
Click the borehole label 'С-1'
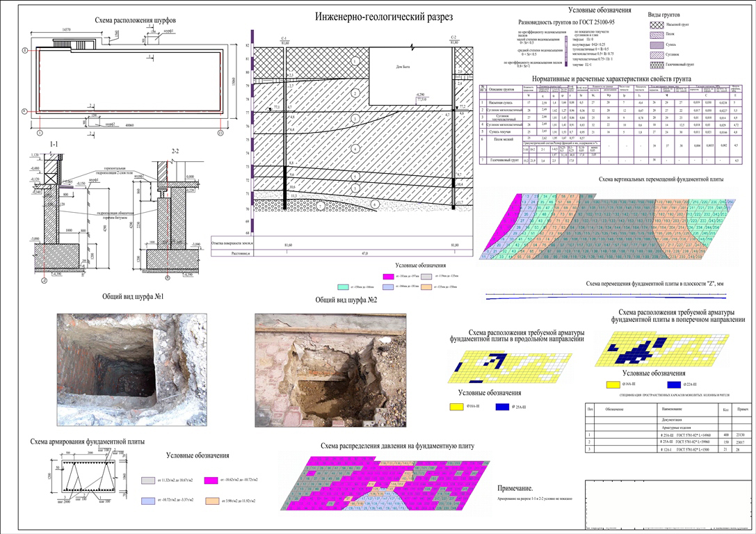click(x=284, y=38)
